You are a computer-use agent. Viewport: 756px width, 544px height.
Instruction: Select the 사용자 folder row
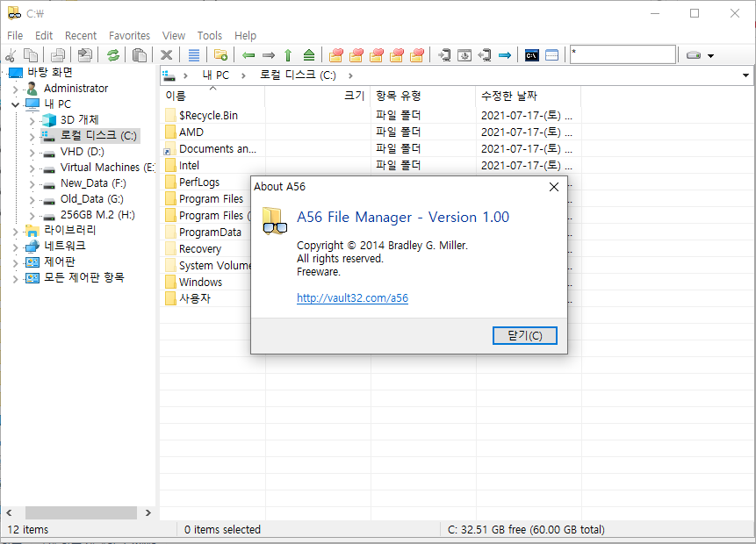coord(195,298)
